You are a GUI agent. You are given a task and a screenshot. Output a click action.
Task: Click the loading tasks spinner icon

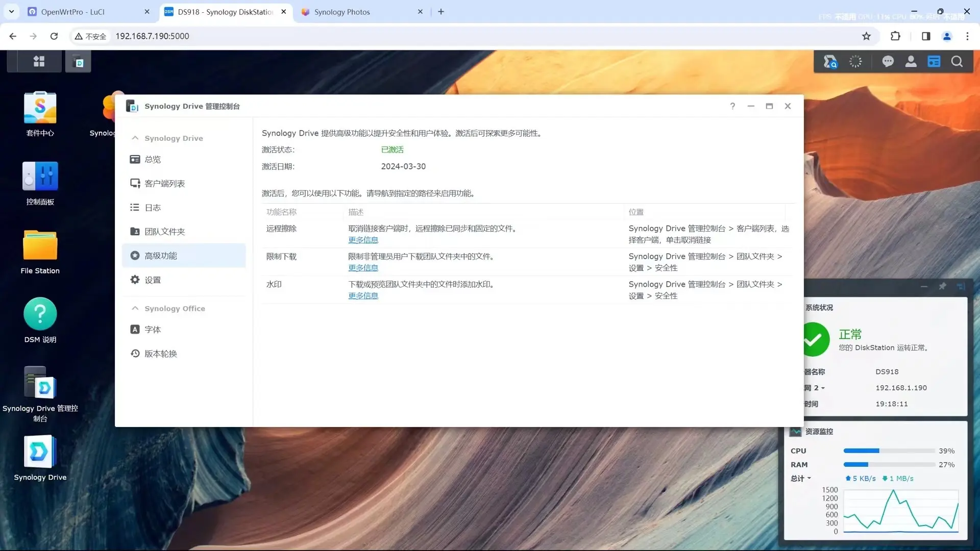click(x=855, y=62)
